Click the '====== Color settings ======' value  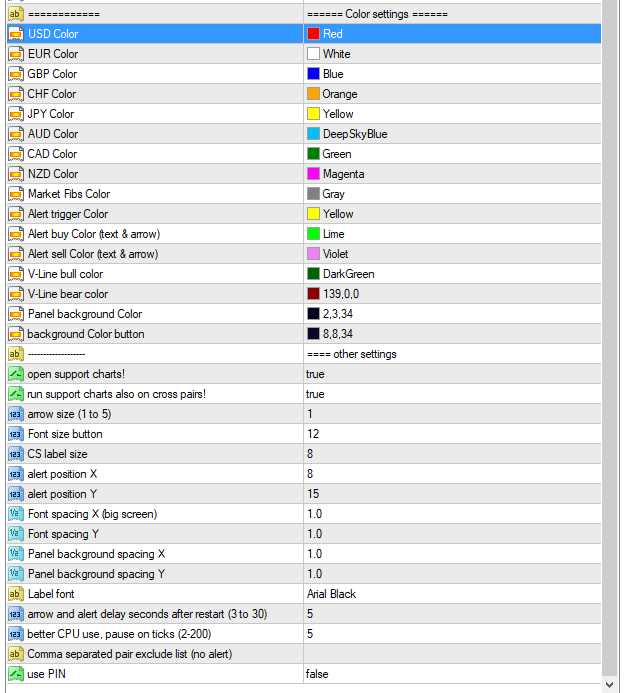click(x=377, y=14)
